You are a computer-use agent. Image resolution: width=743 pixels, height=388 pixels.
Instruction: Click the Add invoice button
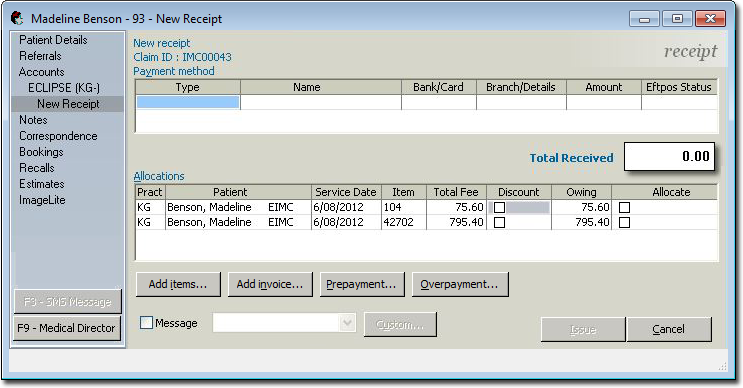(x=270, y=284)
